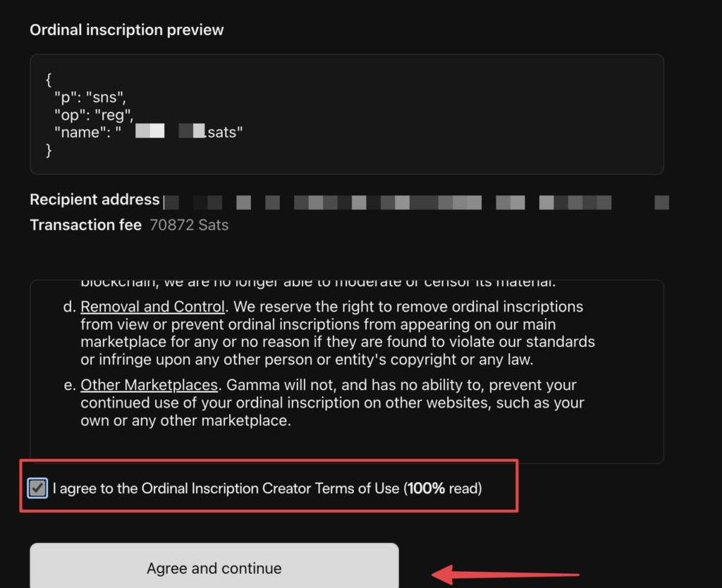Screen dimensions: 722x588
Task: Click the cut-off top line of terms text
Action: point(317,283)
